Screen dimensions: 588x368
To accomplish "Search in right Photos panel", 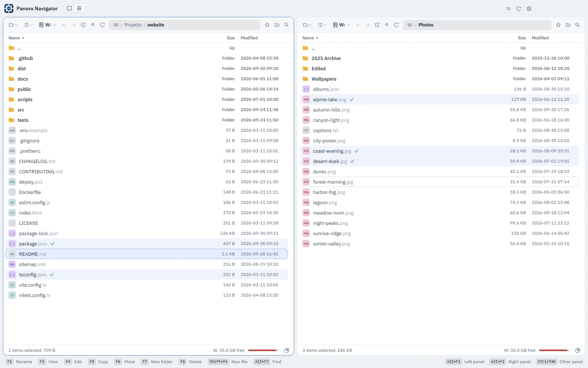I will click(x=577, y=25).
